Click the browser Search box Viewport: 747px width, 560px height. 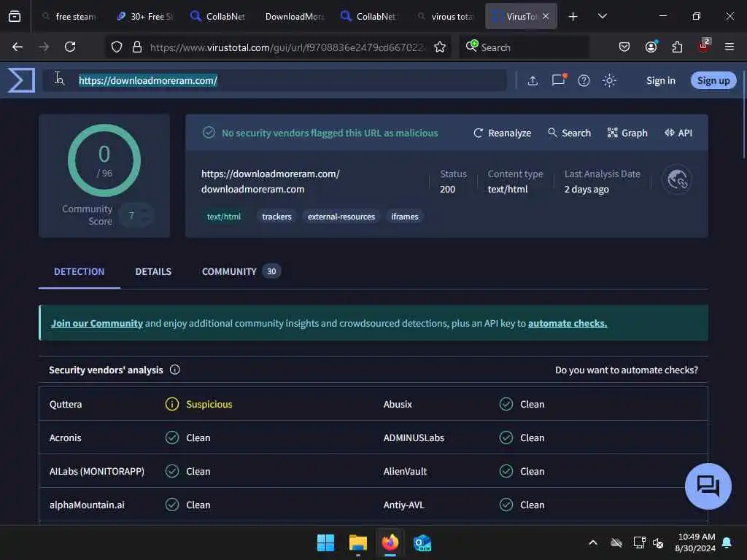(x=524, y=47)
